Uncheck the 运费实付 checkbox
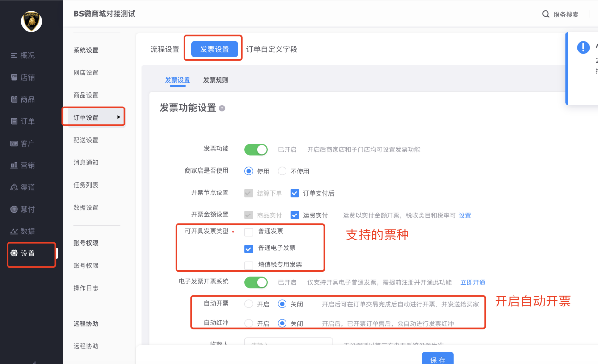Image resolution: width=598 pixels, height=364 pixels. [x=295, y=215]
